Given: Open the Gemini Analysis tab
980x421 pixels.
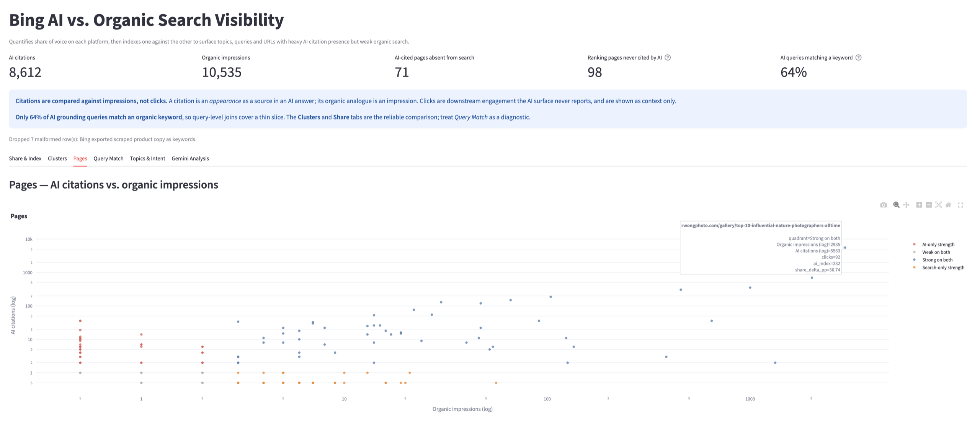Looking at the screenshot, I should (x=190, y=158).
